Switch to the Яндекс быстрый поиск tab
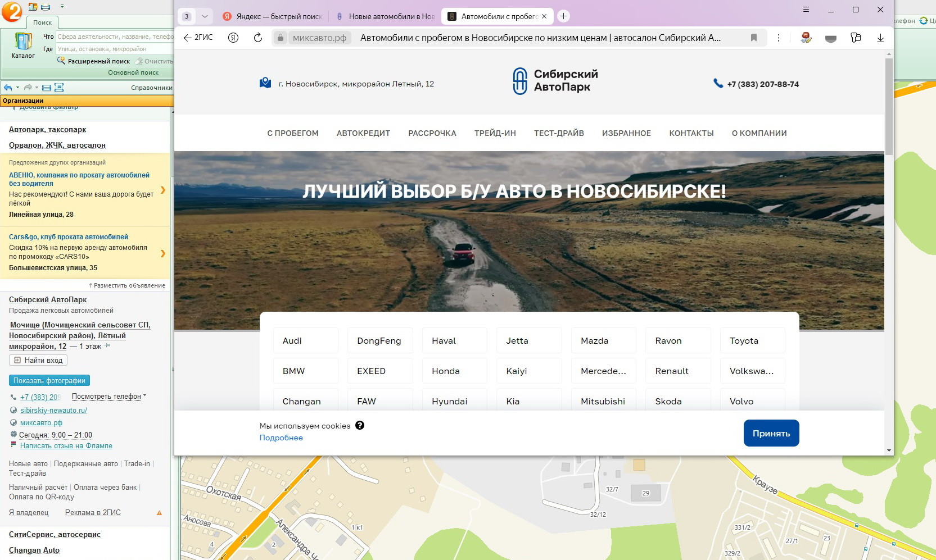Viewport: 936px width, 560px height. pyautogui.click(x=273, y=16)
